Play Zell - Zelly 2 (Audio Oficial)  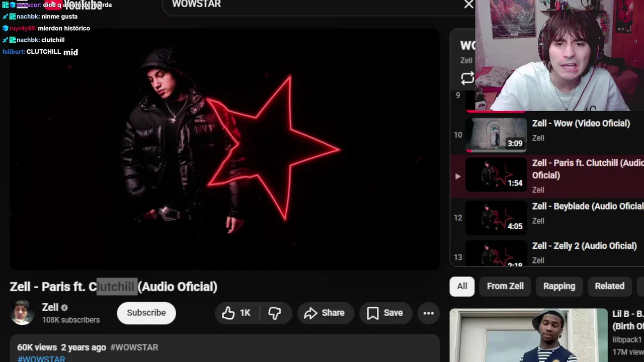[x=585, y=246]
